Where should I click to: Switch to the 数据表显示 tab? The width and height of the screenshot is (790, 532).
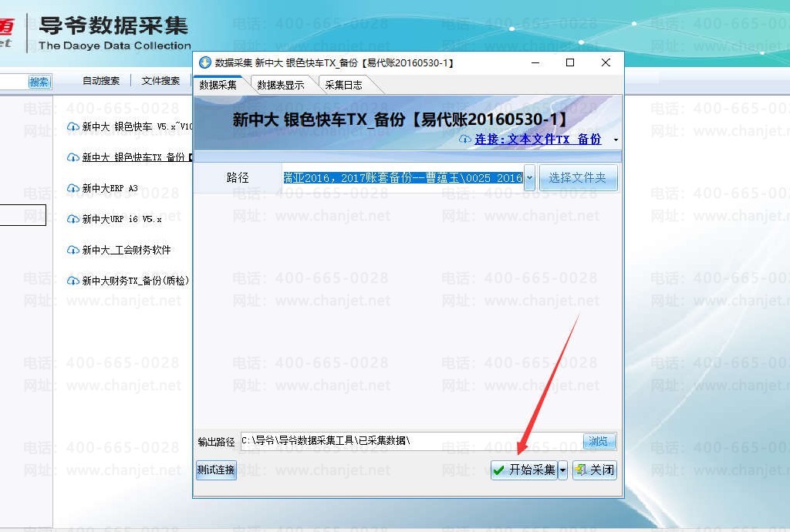point(281,85)
